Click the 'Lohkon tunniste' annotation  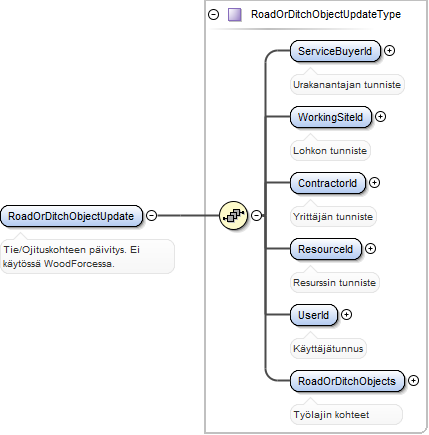click(330, 151)
